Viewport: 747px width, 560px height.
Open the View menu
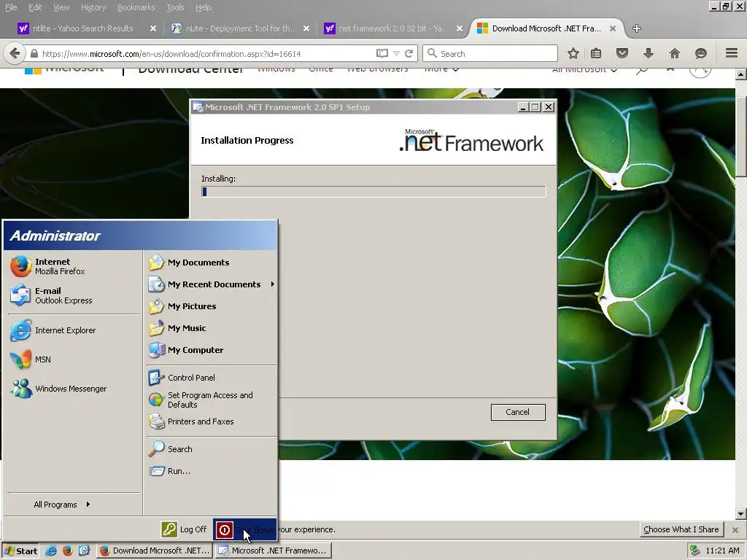61,7
